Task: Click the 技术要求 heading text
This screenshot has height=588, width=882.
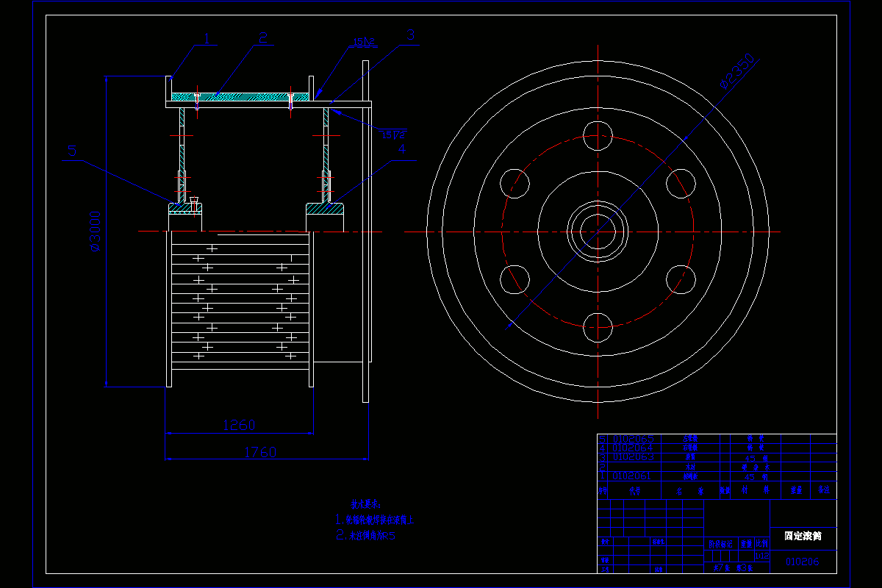Action: (x=365, y=505)
